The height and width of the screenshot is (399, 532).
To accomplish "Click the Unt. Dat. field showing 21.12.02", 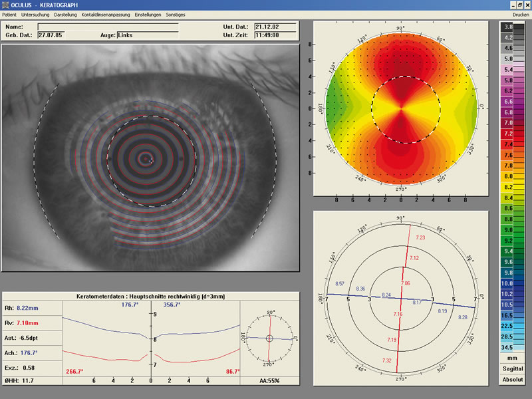I will pos(275,27).
